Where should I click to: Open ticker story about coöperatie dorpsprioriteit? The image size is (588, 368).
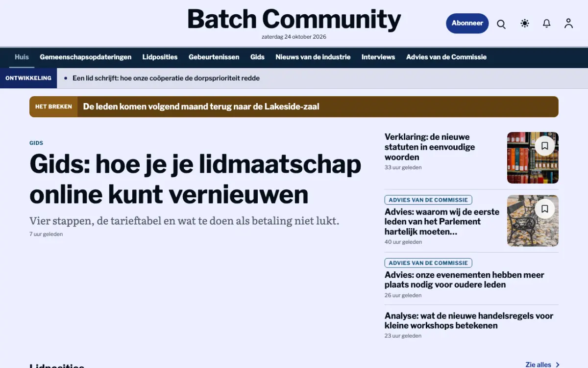[166, 78]
